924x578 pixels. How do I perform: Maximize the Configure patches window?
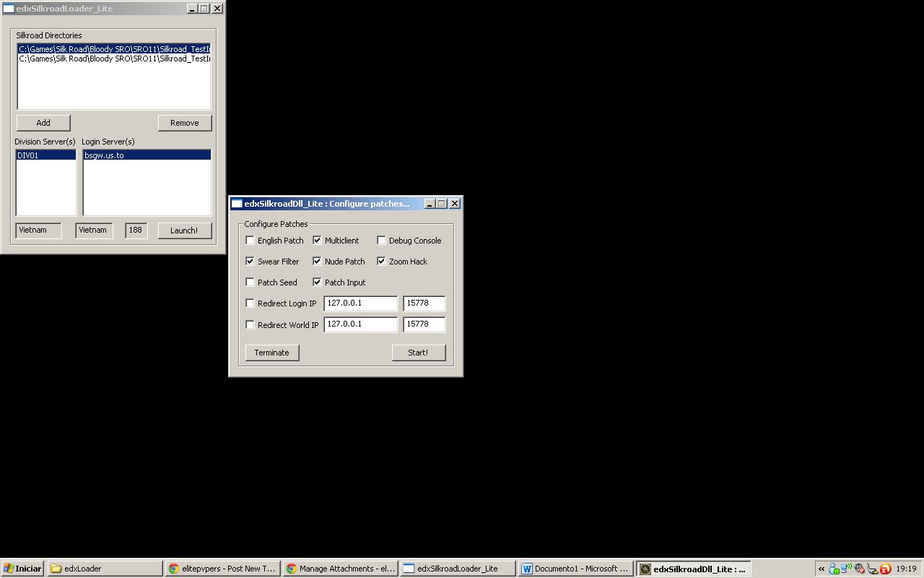[x=442, y=204]
